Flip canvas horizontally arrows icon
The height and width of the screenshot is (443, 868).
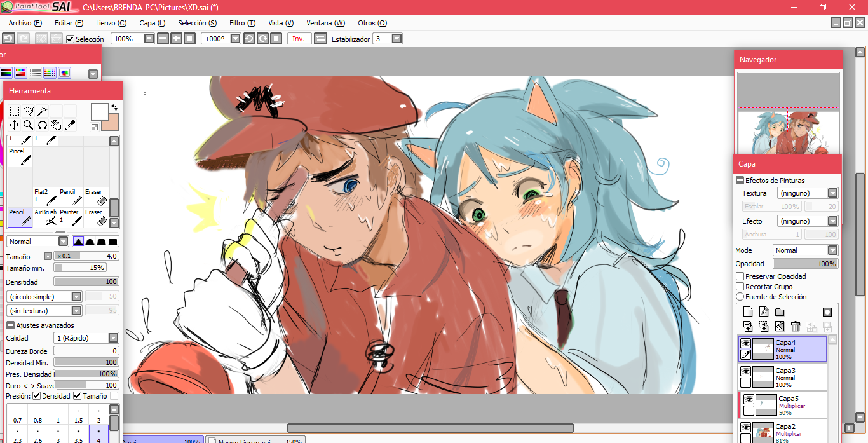tap(320, 39)
